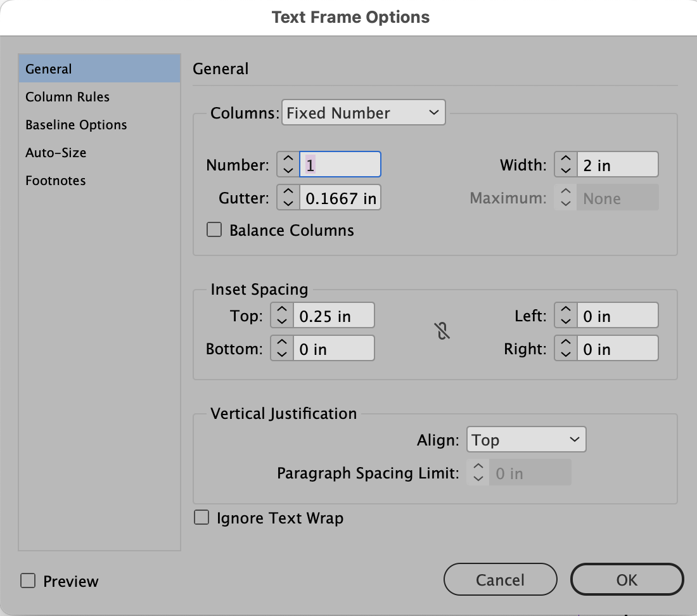697x616 pixels.
Task: Enable Balance Columns
Action: pyautogui.click(x=214, y=230)
